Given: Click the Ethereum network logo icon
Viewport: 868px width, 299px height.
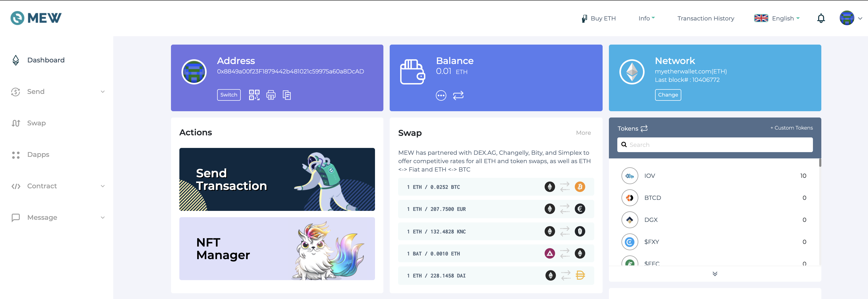Looking at the screenshot, I should pos(632,72).
